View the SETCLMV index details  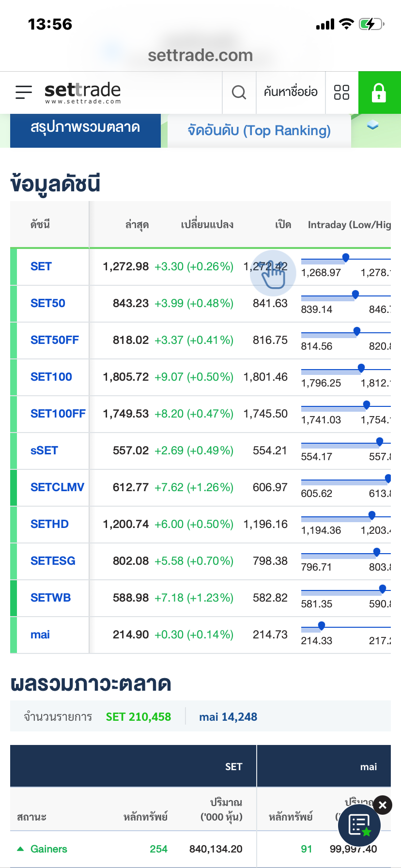tap(57, 487)
